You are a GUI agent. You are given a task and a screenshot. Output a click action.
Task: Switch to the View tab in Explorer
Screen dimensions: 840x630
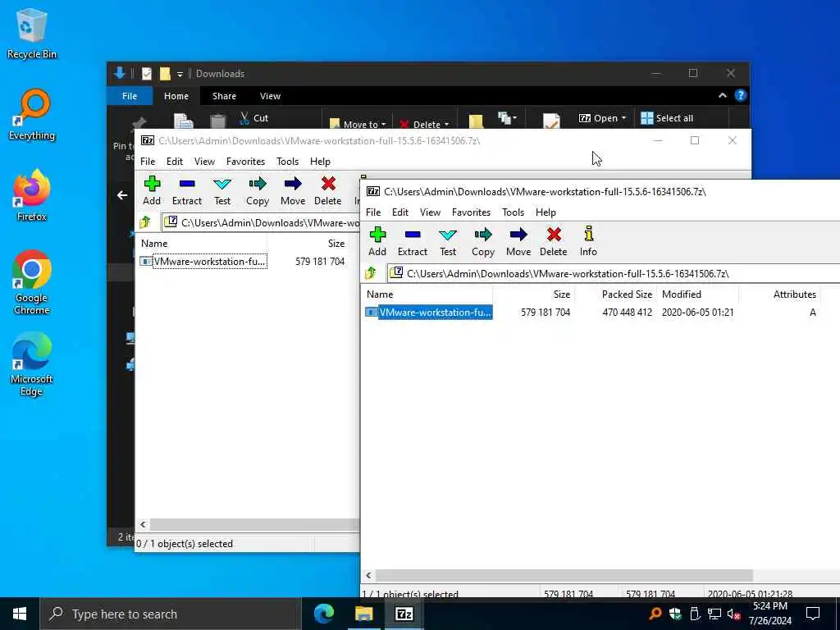[270, 96]
